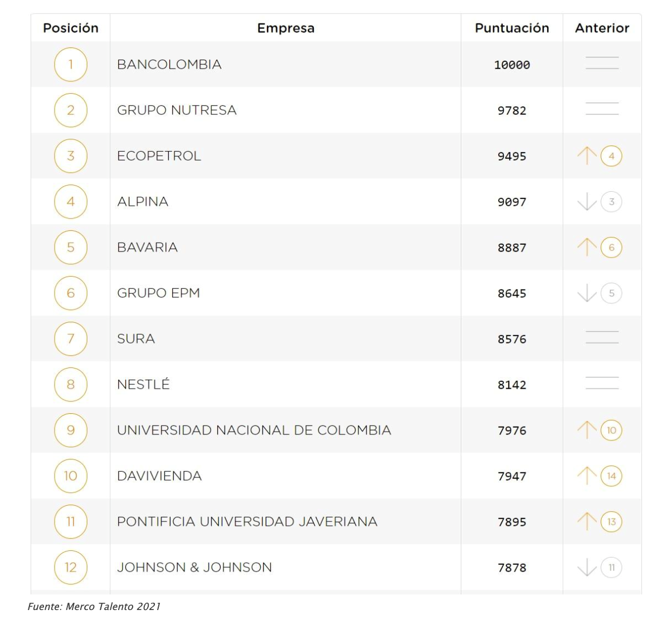Image resolution: width=672 pixels, height=629 pixels.
Task: Click the score 8576 for SURA
Action: click(x=512, y=339)
